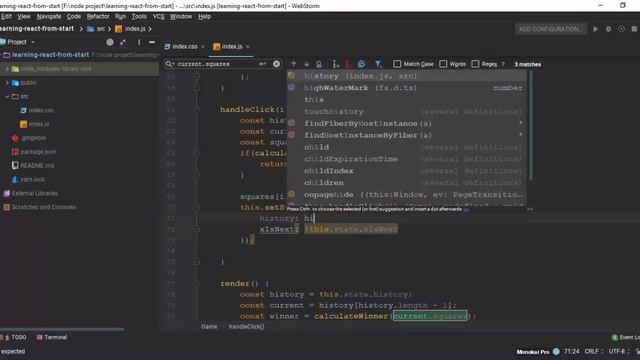The height and width of the screenshot is (360, 640).
Task: Open the View menu
Action: coord(24,17)
